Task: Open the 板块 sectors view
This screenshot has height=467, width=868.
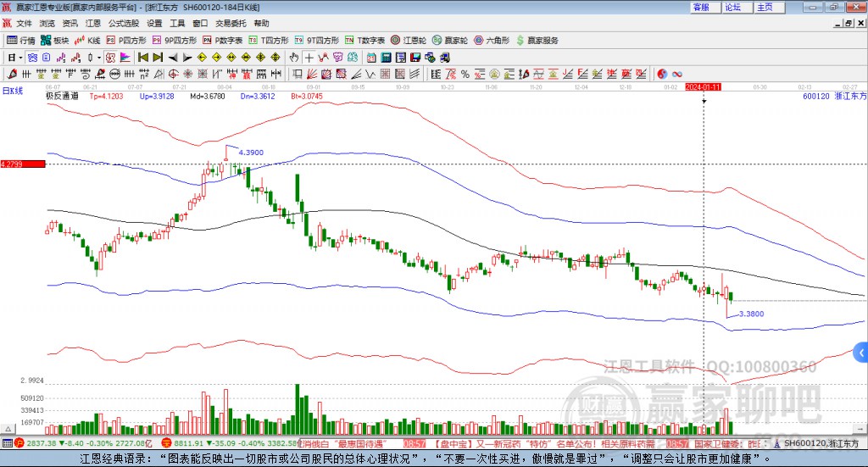Action: click(x=54, y=41)
